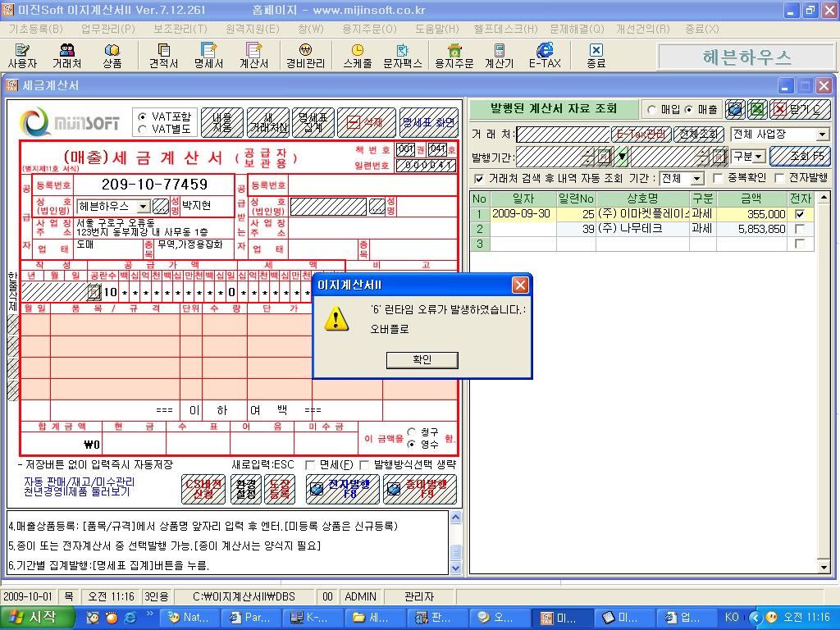Image resolution: width=840 pixels, height=630 pixels.
Task: Click the 전자발행 F8 button
Action: tap(342, 489)
